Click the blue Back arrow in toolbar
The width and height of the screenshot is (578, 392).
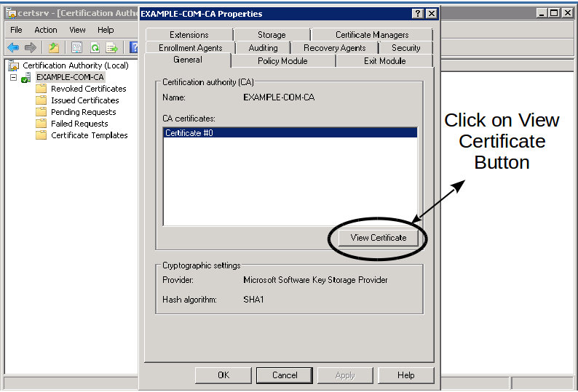coord(13,48)
